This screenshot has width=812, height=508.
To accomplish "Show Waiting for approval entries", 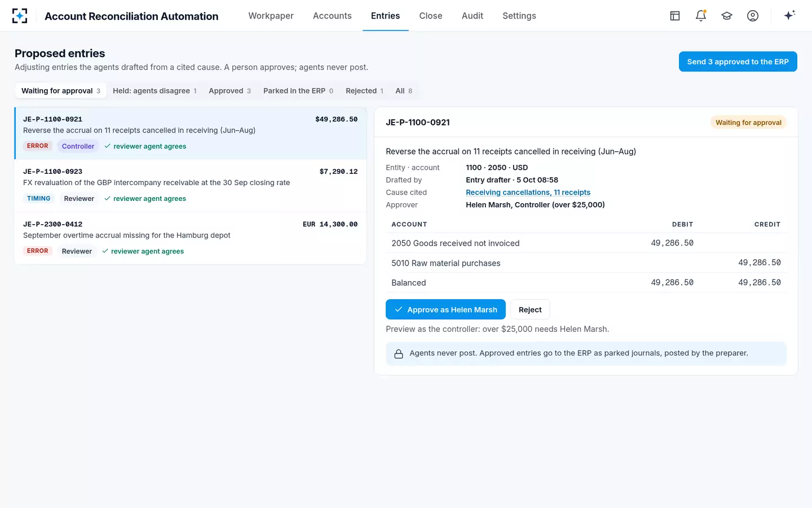I will tap(61, 91).
